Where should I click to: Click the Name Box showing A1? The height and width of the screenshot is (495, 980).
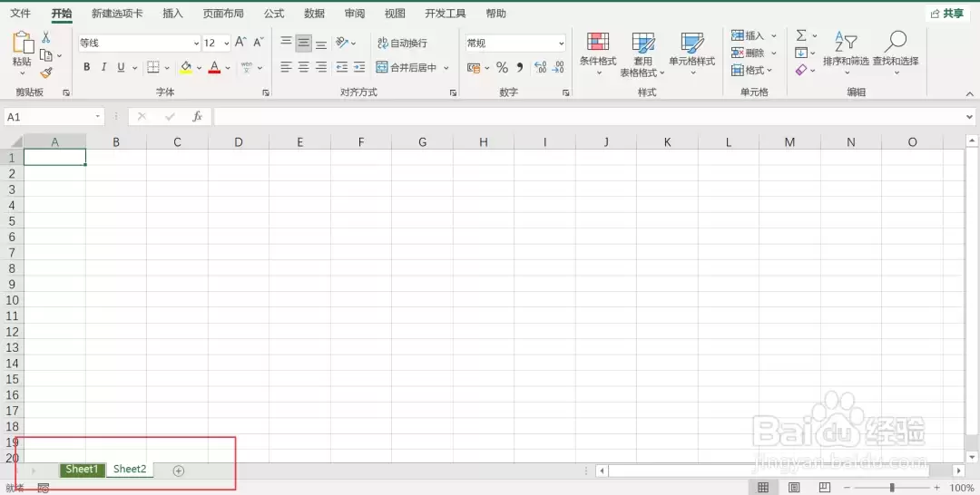54,117
